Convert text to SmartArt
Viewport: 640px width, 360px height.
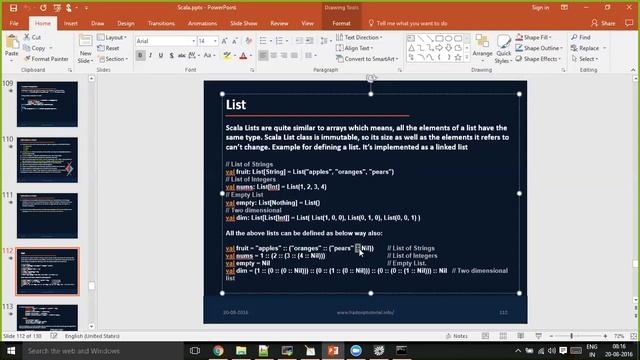click(367, 59)
